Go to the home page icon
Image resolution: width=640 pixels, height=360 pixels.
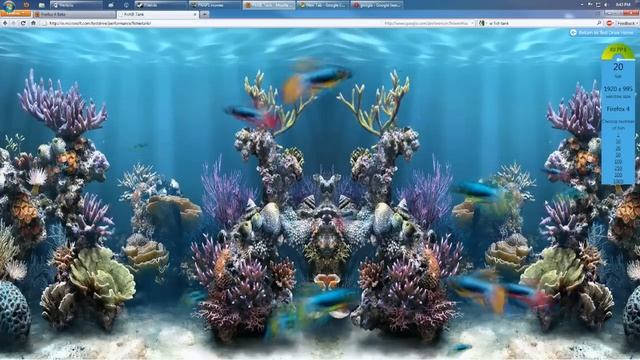33,23
